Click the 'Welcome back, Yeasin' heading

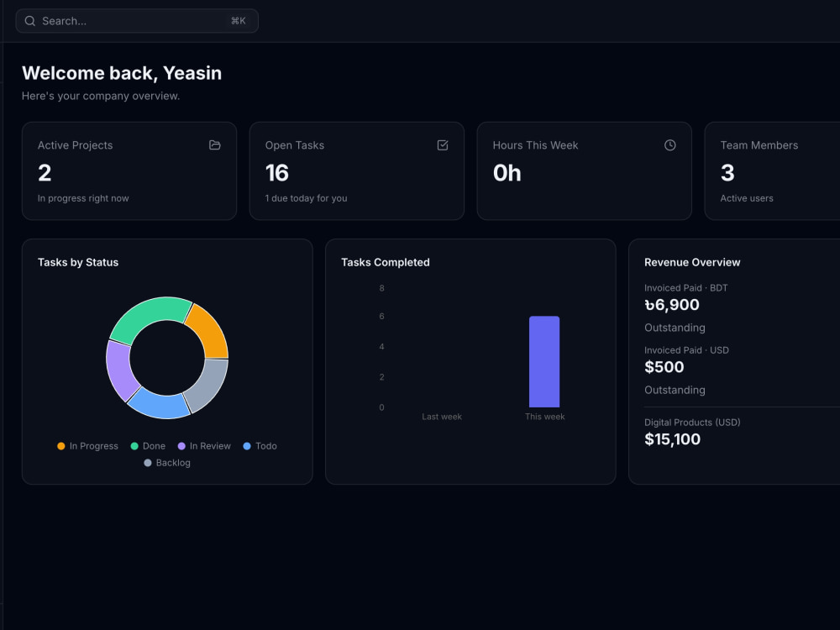click(x=122, y=73)
